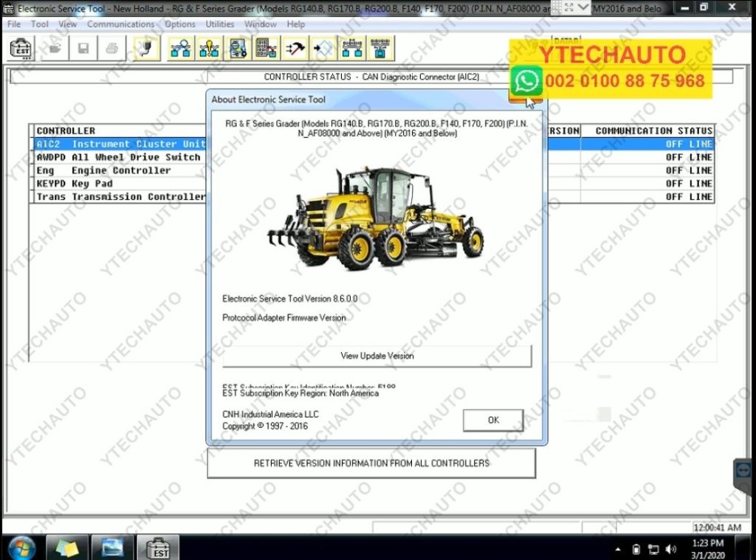Open the Utilities menu
The height and width of the screenshot is (560, 756).
pos(220,24)
